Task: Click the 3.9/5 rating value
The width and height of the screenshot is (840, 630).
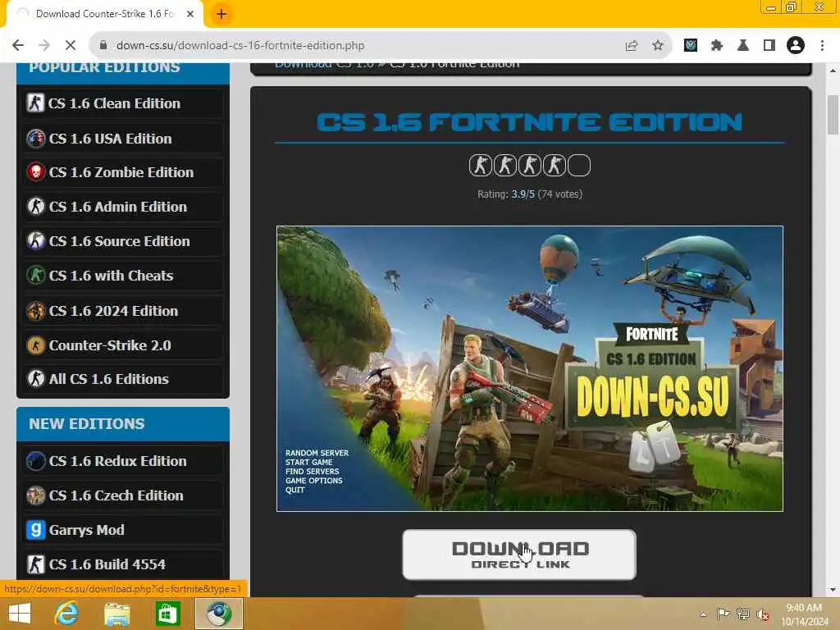Action: [523, 194]
